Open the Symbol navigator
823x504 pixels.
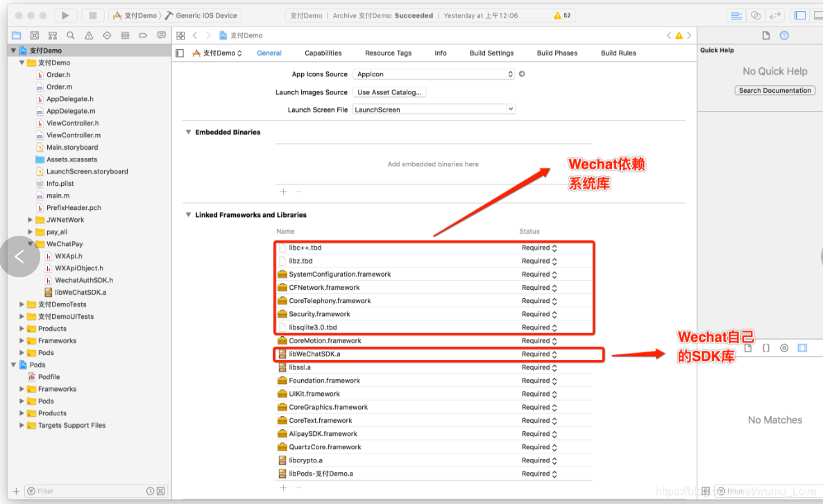click(x=53, y=35)
